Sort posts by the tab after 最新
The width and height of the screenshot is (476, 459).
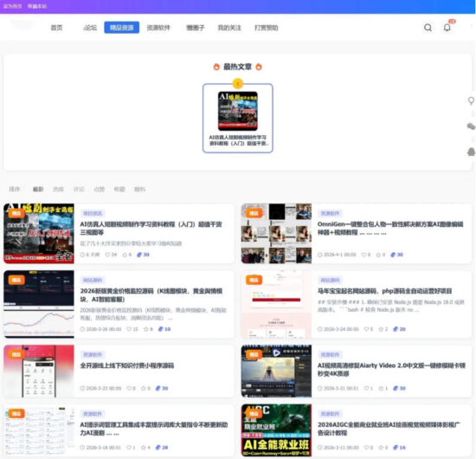(58, 190)
